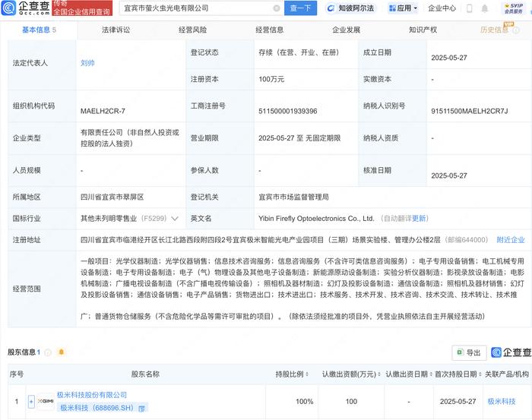This screenshot has height=420, width=532.
Task: Open stock tag 极米科技 (688696.SH)
Action: click(x=97, y=408)
